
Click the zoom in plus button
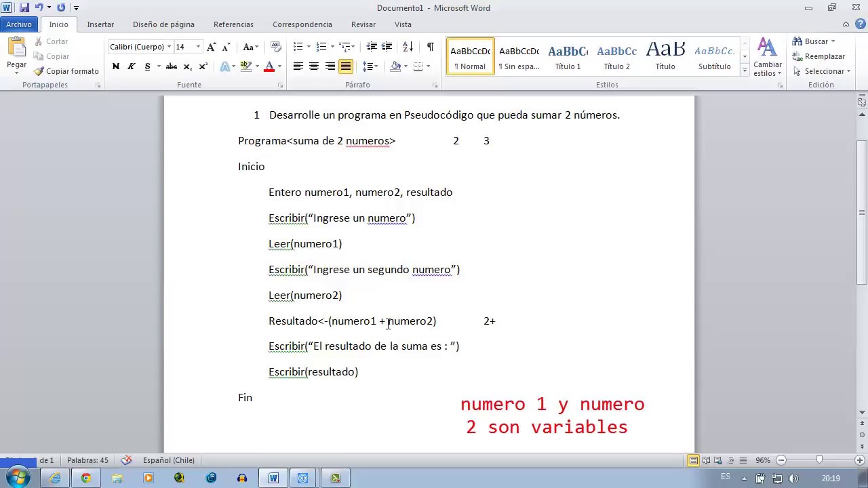tap(859, 460)
